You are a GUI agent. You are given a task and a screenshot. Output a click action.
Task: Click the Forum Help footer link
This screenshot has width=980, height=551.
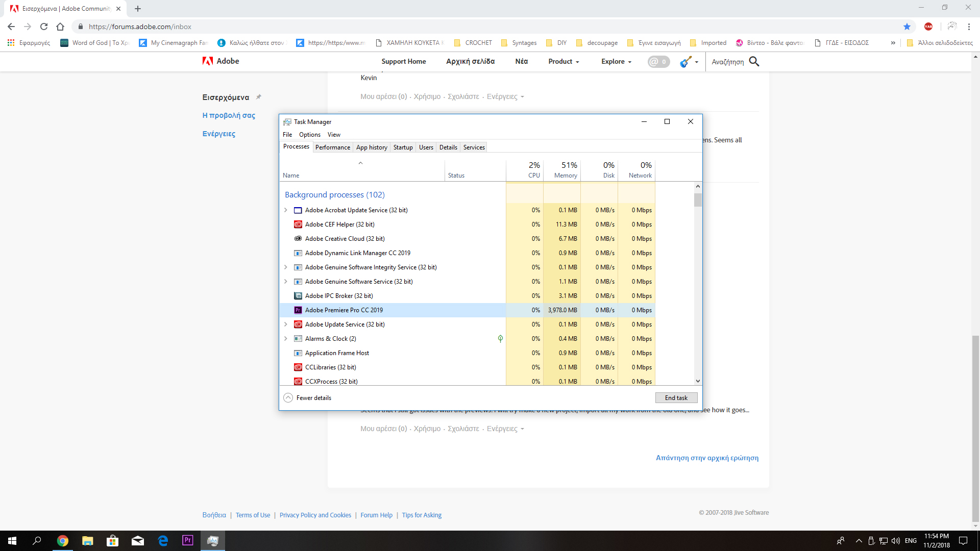pos(377,515)
